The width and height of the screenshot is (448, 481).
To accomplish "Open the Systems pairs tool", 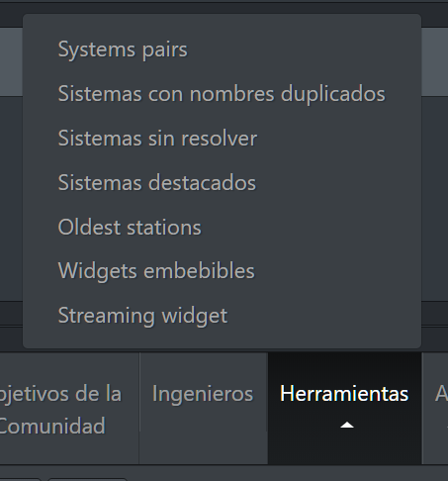I will tap(123, 49).
